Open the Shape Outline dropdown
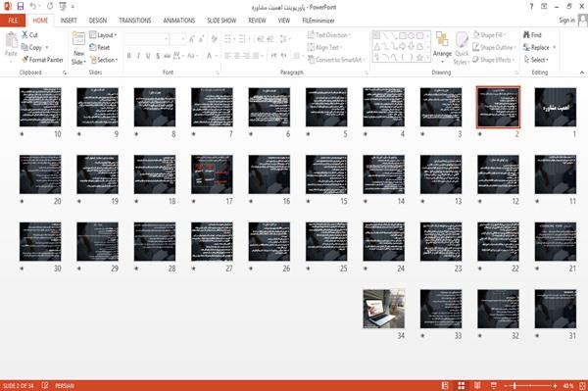Image resolution: width=588 pixels, height=391 pixels. pyautogui.click(x=494, y=47)
